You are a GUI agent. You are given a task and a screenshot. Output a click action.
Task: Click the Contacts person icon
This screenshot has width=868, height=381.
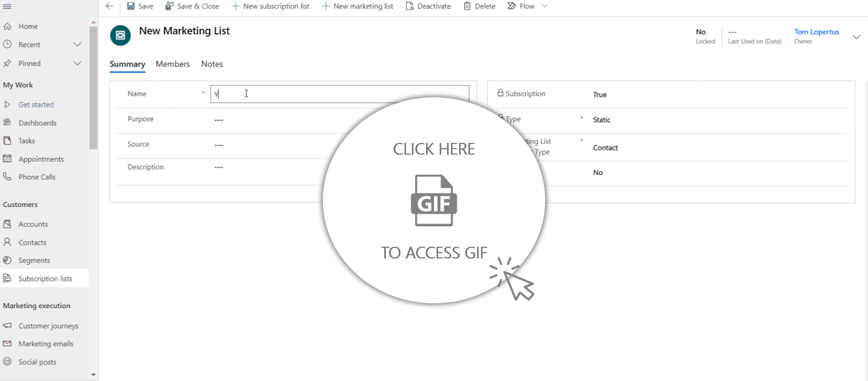(x=7, y=242)
